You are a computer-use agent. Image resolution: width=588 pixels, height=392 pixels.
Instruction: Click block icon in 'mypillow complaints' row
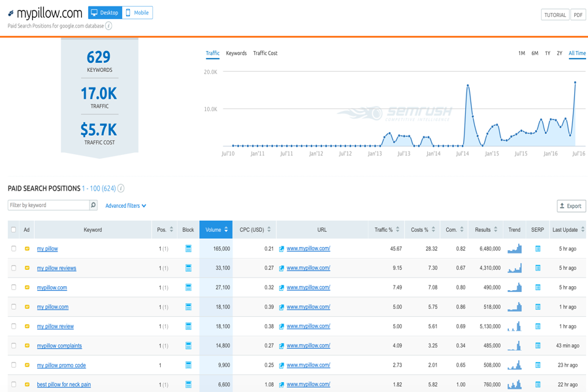point(188,346)
